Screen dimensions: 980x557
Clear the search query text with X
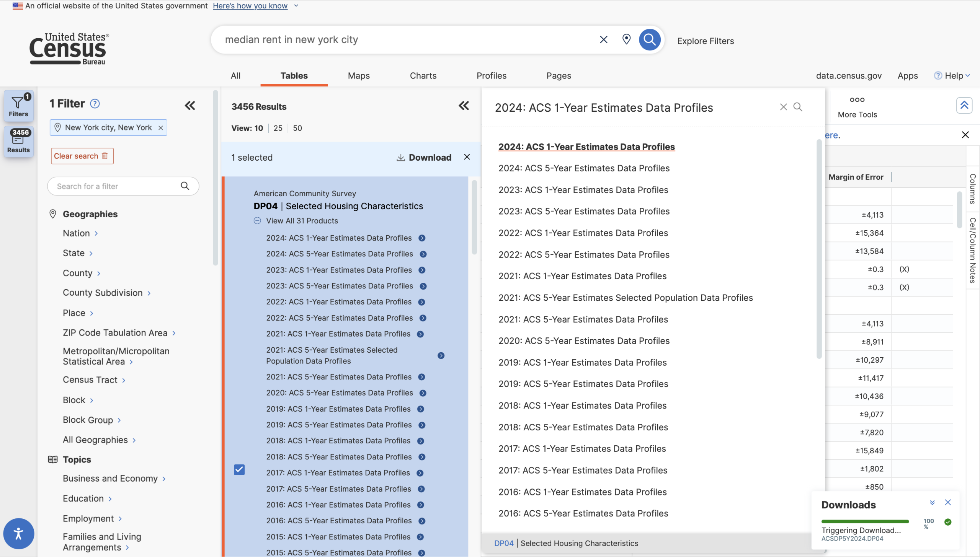pos(603,39)
